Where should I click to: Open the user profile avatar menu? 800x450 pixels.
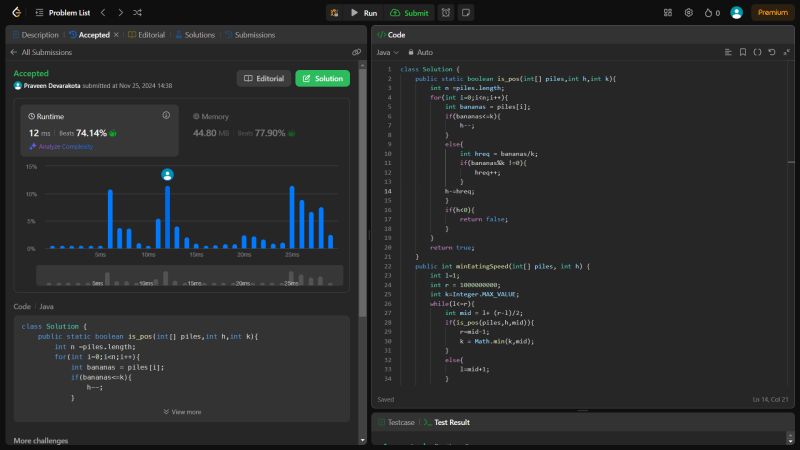point(737,12)
